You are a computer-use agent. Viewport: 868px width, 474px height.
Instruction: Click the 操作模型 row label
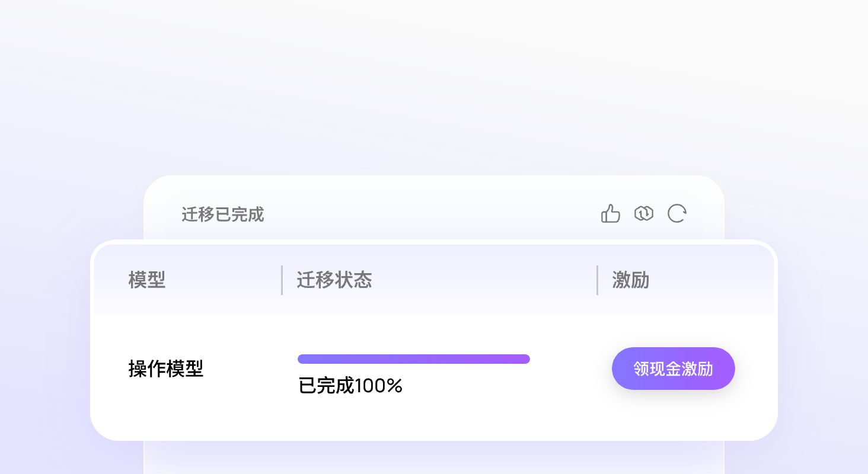click(166, 369)
